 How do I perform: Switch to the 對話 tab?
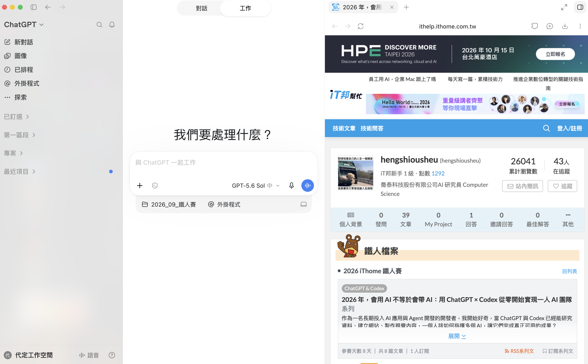pyautogui.click(x=201, y=8)
